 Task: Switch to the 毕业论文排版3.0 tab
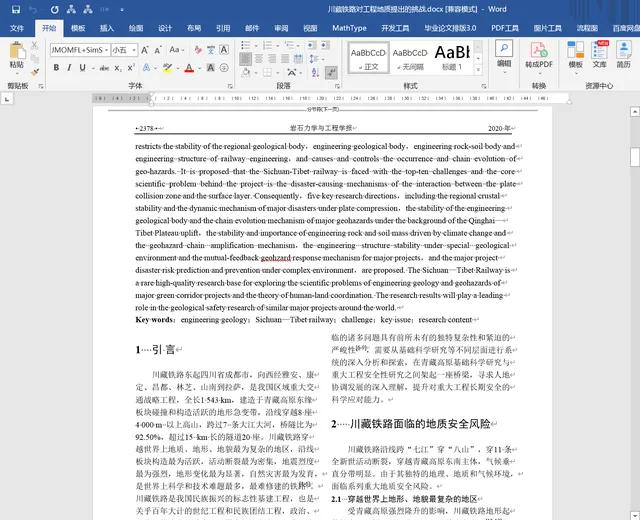(450, 28)
